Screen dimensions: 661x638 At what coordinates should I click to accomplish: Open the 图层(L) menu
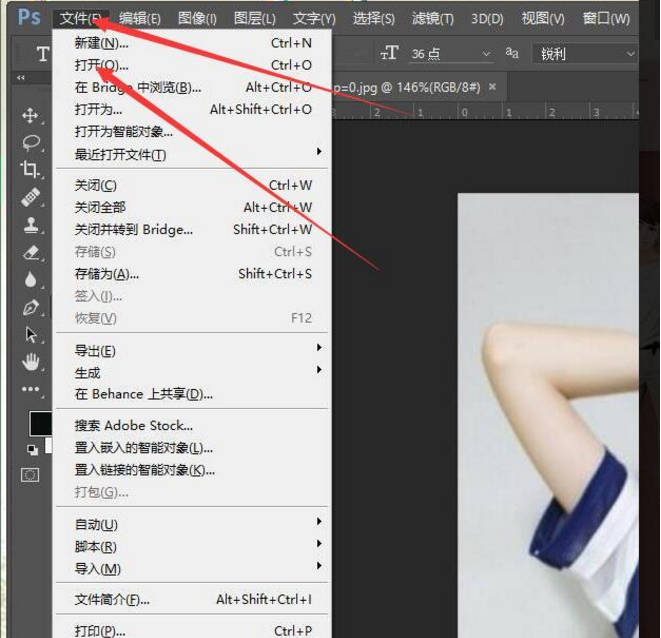click(x=255, y=19)
